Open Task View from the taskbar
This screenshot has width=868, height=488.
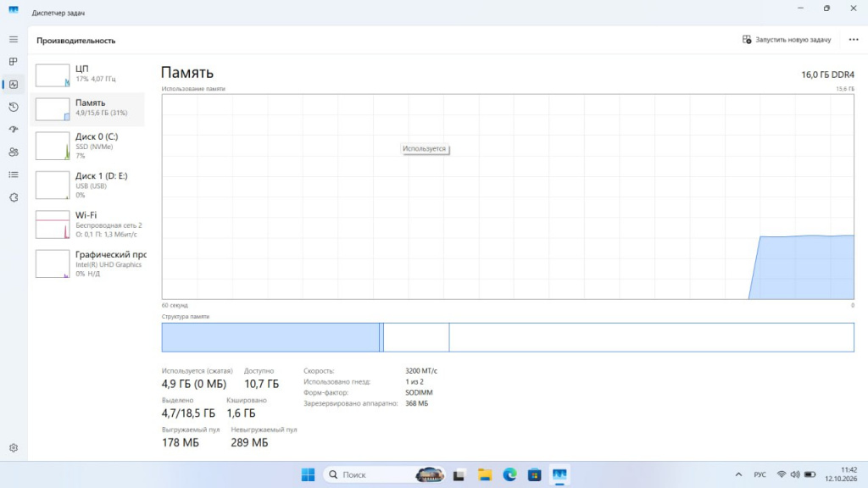459,474
